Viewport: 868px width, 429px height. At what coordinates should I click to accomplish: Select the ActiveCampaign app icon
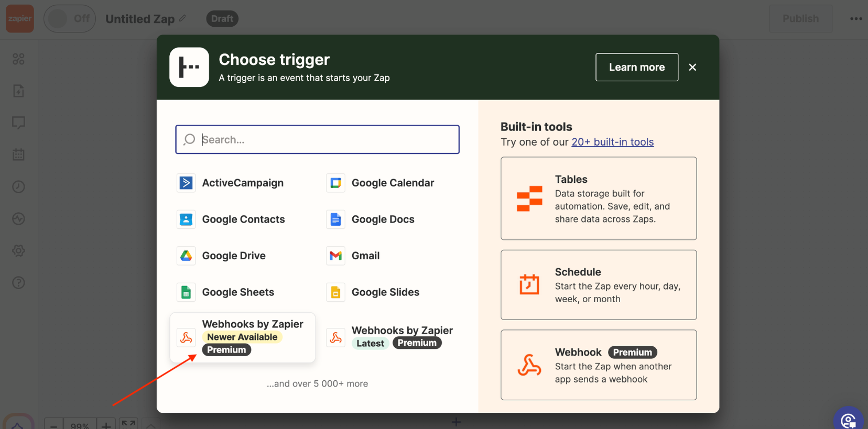[186, 183]
